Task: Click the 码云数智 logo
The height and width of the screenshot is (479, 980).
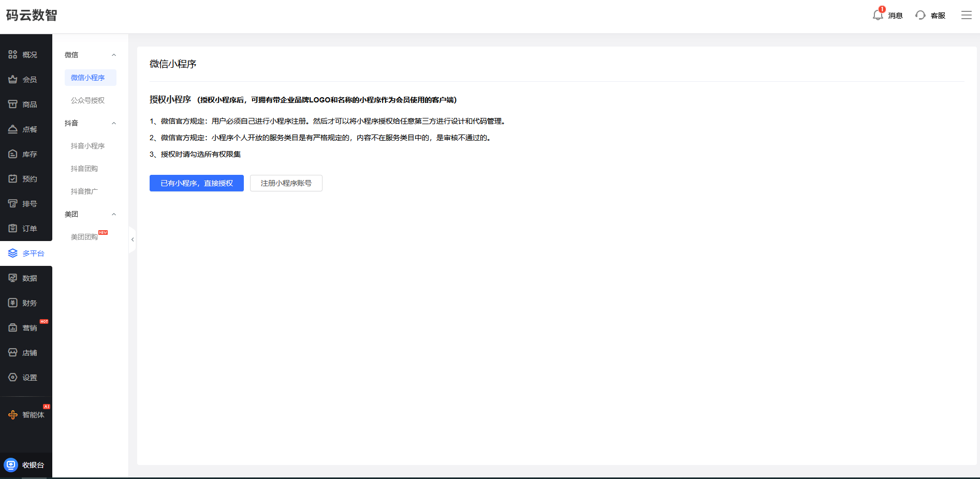Action: pos(32,15)
